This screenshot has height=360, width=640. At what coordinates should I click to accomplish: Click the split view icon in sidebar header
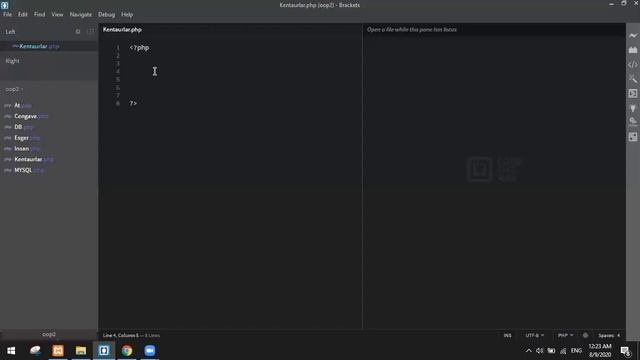(x=91, y=31)
